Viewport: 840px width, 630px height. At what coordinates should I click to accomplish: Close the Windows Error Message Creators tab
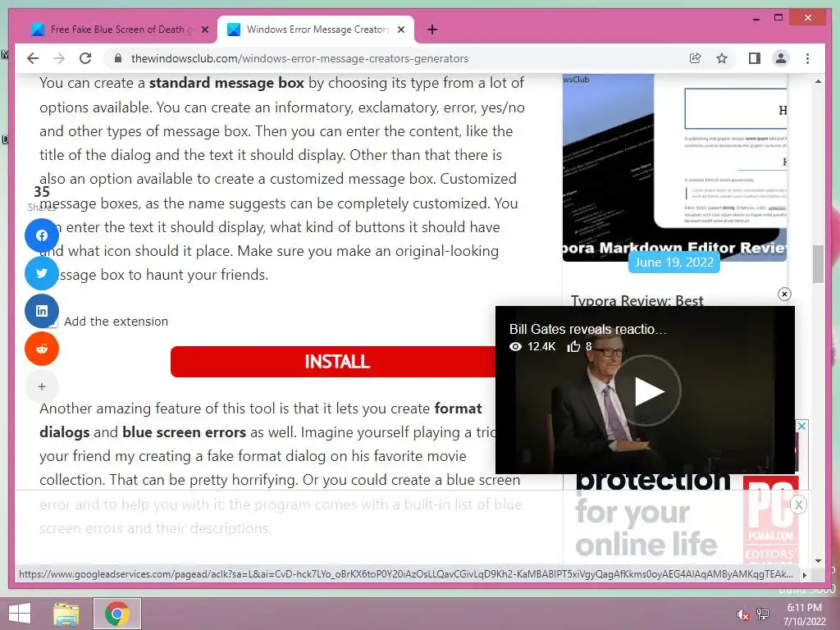(400, 30)
